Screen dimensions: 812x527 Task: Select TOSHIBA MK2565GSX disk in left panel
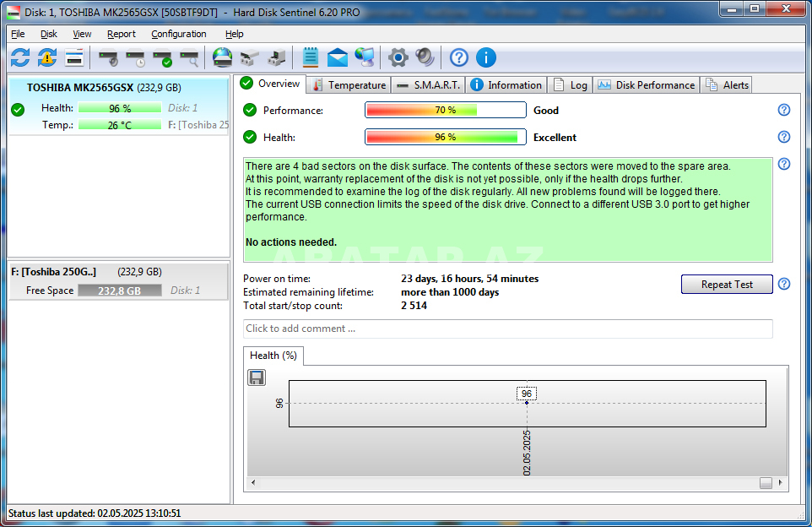(x=118, y=106)
